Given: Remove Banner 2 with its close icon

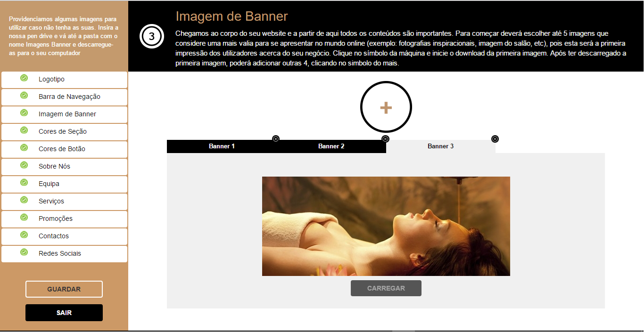Looking at the screenshot, I should click(x=385, y=139).
